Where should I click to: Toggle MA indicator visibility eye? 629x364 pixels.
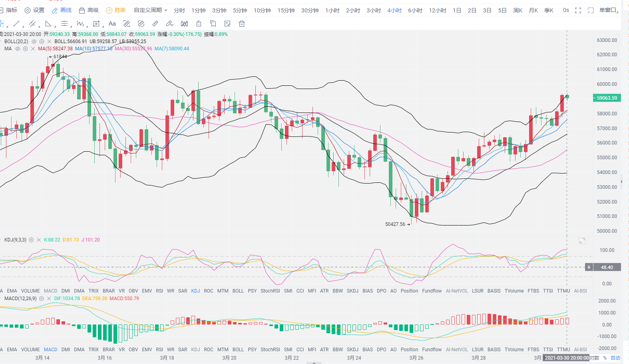(18, 49)
